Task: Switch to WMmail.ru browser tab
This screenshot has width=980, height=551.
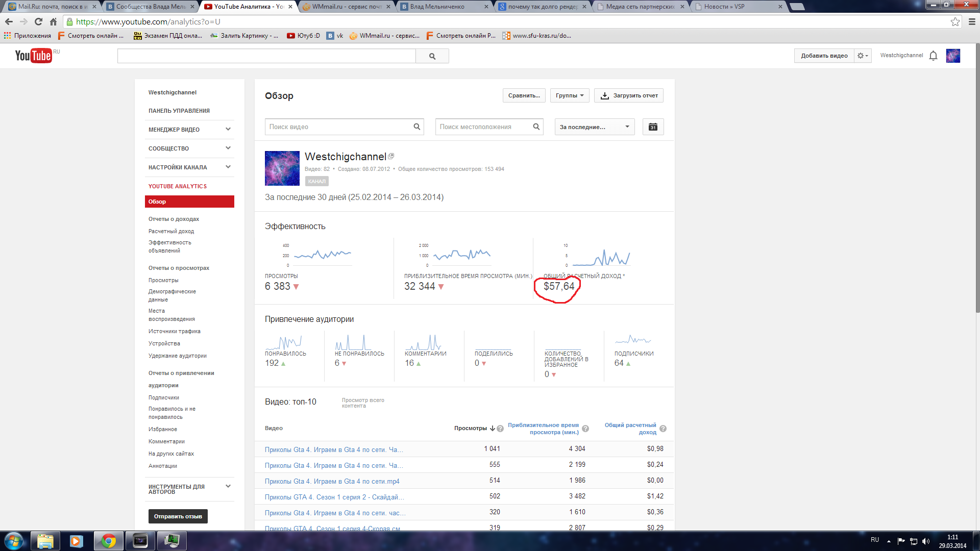Action: (347, 7)
